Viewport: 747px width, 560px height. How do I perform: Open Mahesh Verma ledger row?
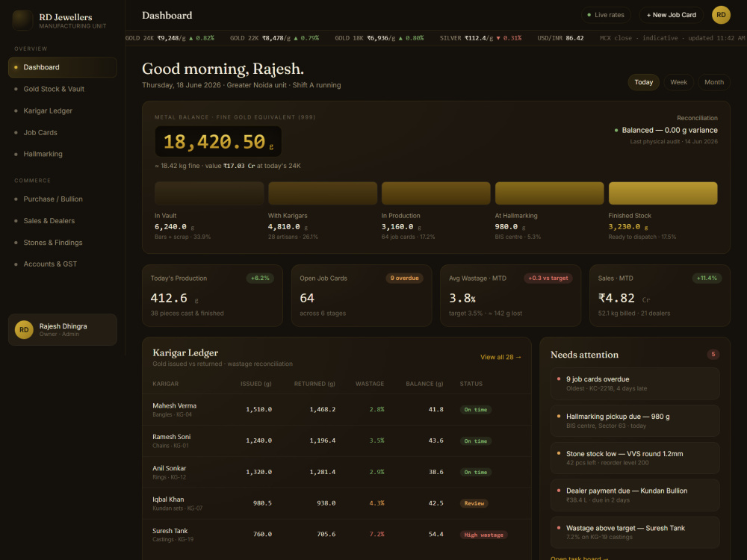[x=336, y=409]
